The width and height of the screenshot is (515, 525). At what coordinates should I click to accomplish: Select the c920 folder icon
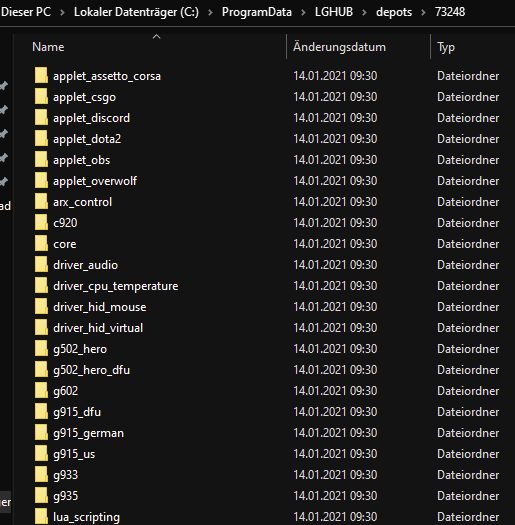41,223
